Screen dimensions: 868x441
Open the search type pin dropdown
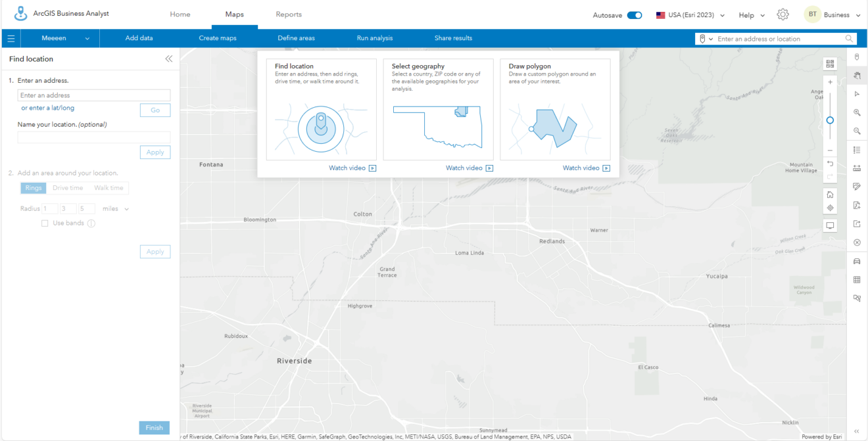[x=706, y=39]
